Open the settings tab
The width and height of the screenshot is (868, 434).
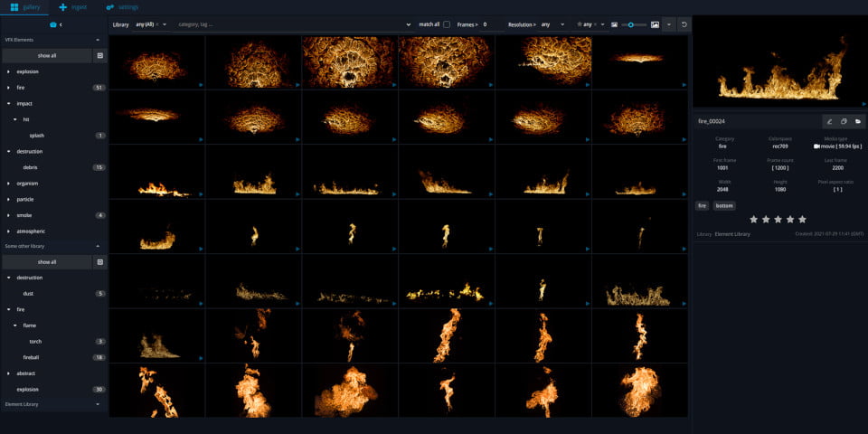pos(122,7)
